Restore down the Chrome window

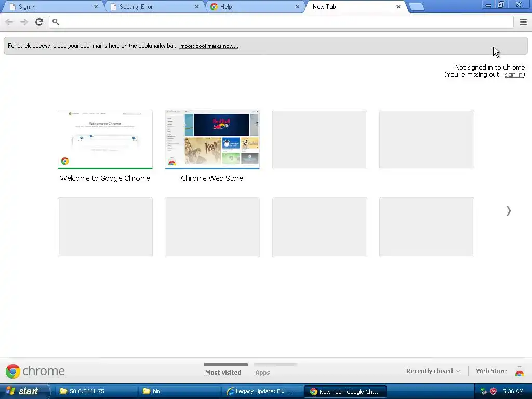pyautogui.click(x=501, y=5)
